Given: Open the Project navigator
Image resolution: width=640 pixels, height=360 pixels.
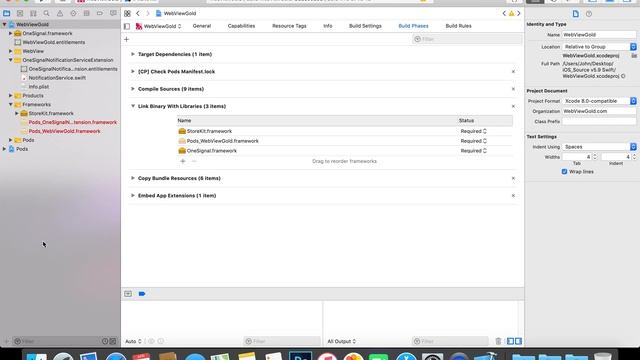Looking at the screenshot, I should (7, 13).
